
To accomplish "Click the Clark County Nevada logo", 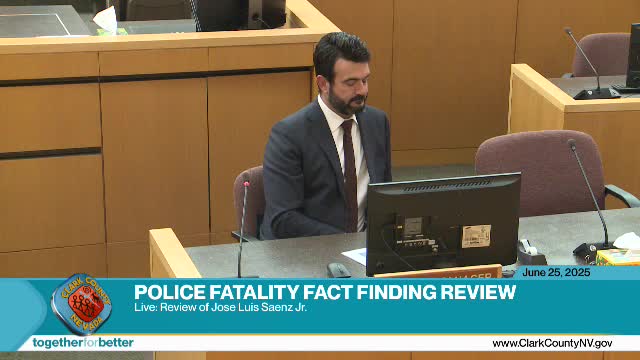I will (x=82, y=304).
